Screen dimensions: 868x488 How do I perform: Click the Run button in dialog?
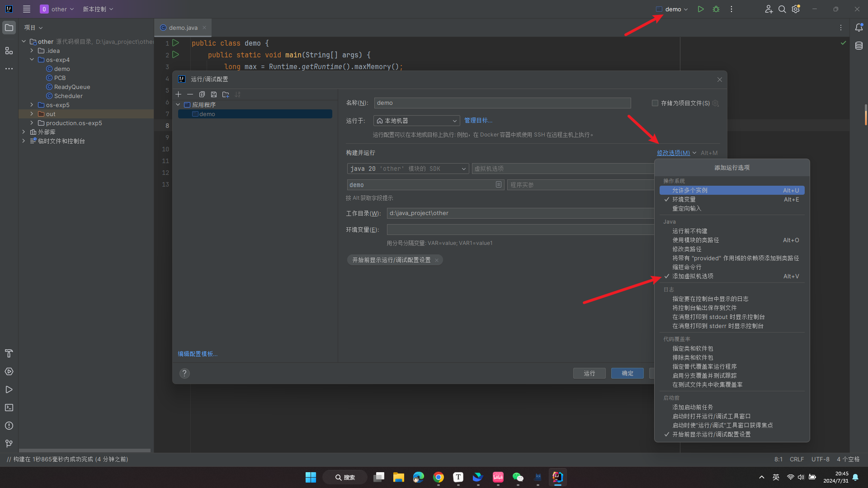[x=589, y=373]
